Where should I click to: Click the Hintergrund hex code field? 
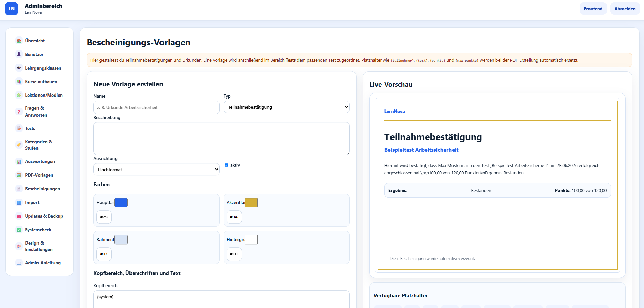point(234,254)
